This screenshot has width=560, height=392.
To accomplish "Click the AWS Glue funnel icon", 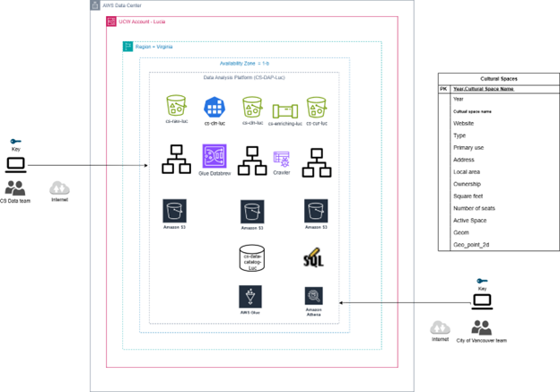I will [250, 296].
